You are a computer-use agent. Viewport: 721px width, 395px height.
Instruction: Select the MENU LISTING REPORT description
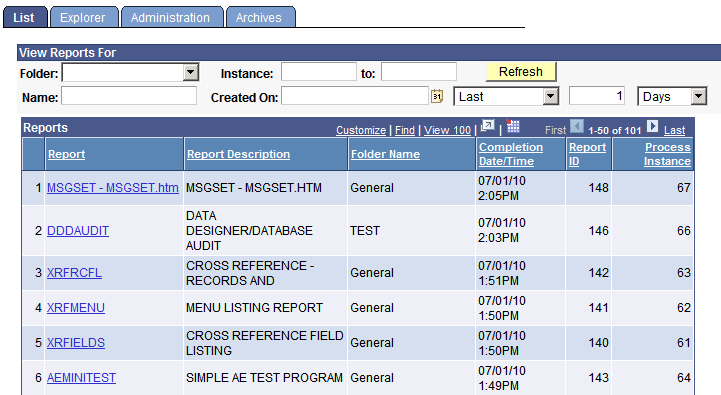pos(254,308)
